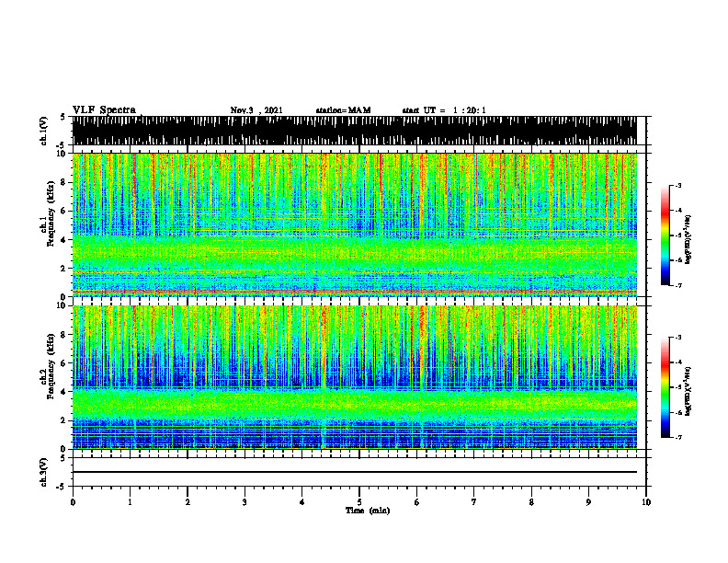728x563 pixels.
Task: Click the 2 kHz tick label of ch.2
Action: pyautogui.click(x=64, y=420)
